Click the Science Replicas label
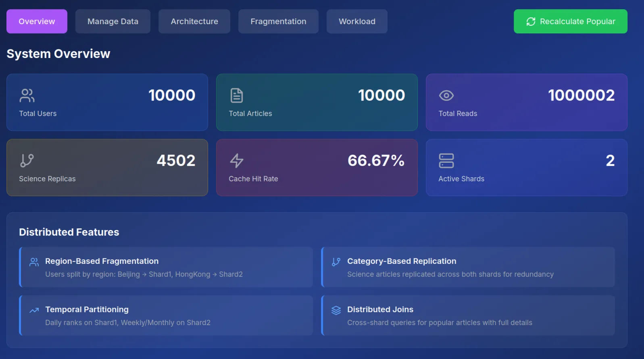This screenshot has width=644, height=359. [47, 179]
